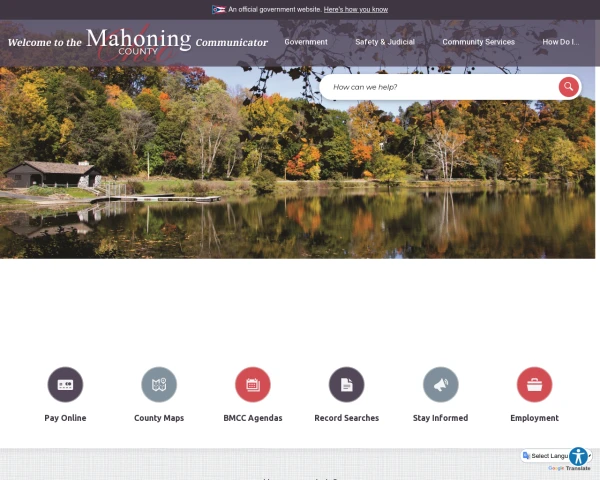This screenshot has width=600, height=480.
Task: Click the Employment text link
Action: pos(534,418)
